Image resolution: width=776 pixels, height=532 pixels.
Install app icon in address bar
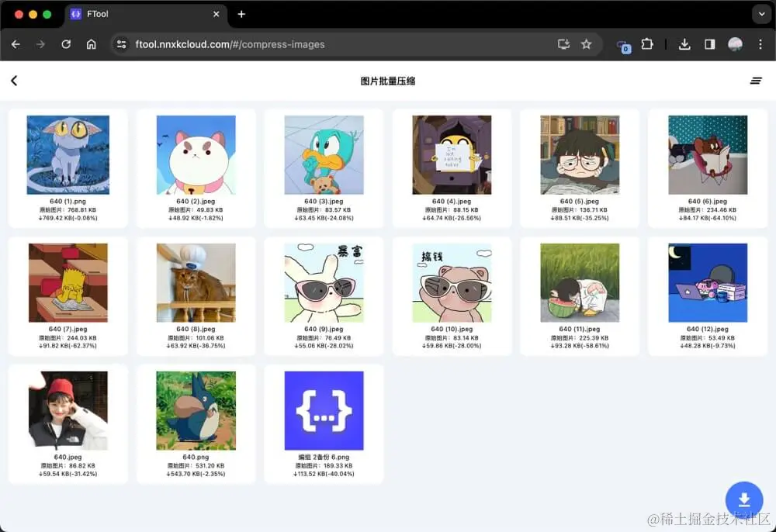(563, 44)
